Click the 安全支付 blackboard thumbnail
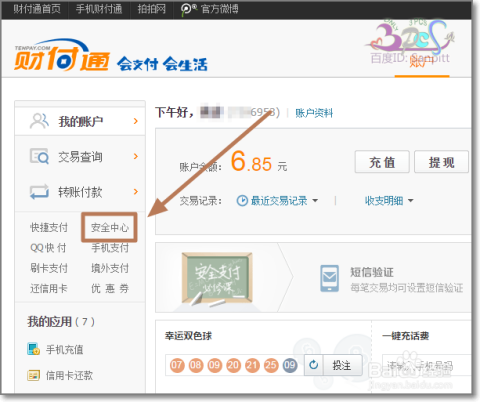The height and width of the screenshot is (402, 480). pos(217,278)
